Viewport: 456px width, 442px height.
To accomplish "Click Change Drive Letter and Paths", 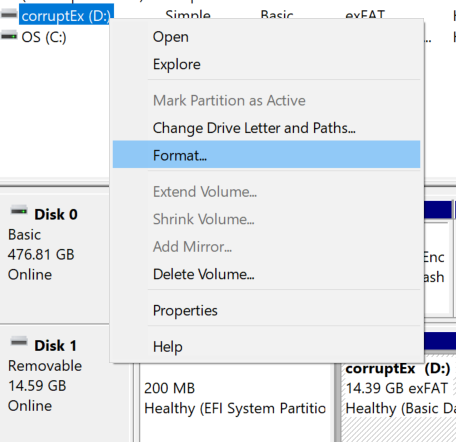I will click(x=266, y=128).
